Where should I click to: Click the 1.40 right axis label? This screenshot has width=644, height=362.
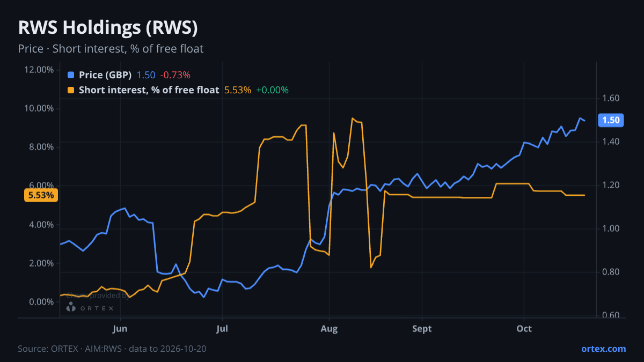point(611,142)
